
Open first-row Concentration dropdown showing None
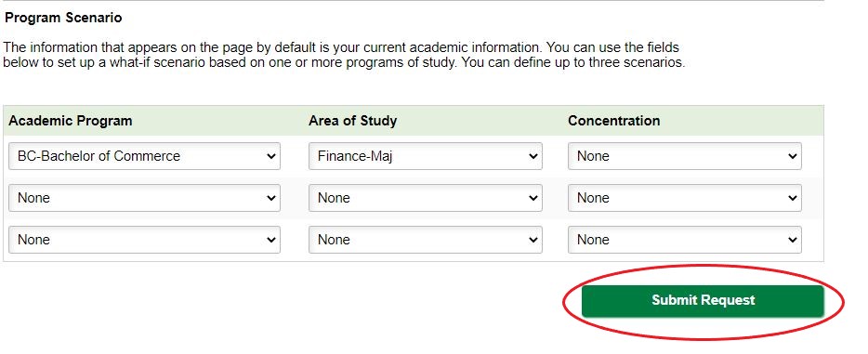(685, 156)
